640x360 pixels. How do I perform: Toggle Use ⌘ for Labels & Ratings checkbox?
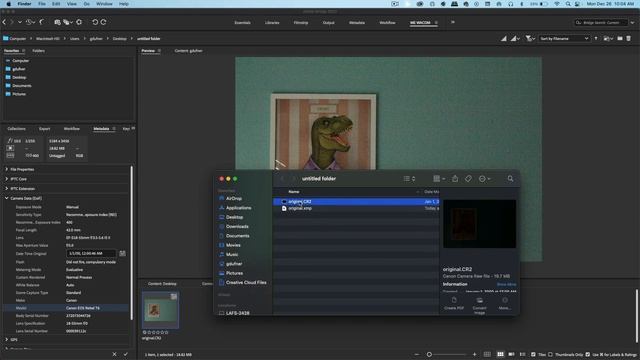pos(588,354)
